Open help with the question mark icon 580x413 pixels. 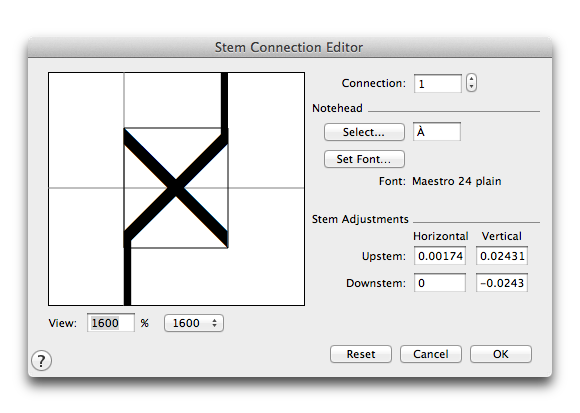point(41,360)
